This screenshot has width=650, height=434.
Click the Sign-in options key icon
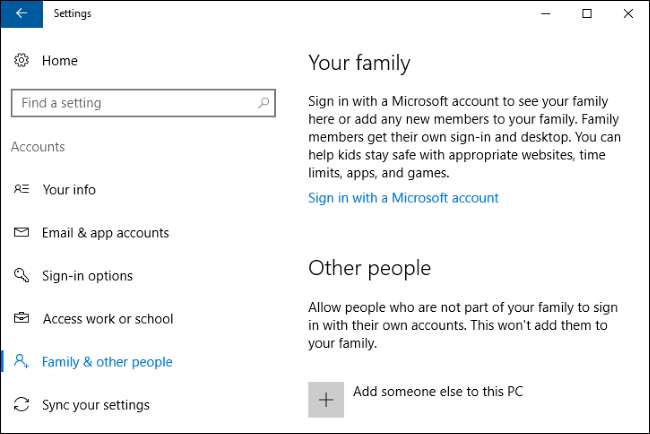point(22,276)
